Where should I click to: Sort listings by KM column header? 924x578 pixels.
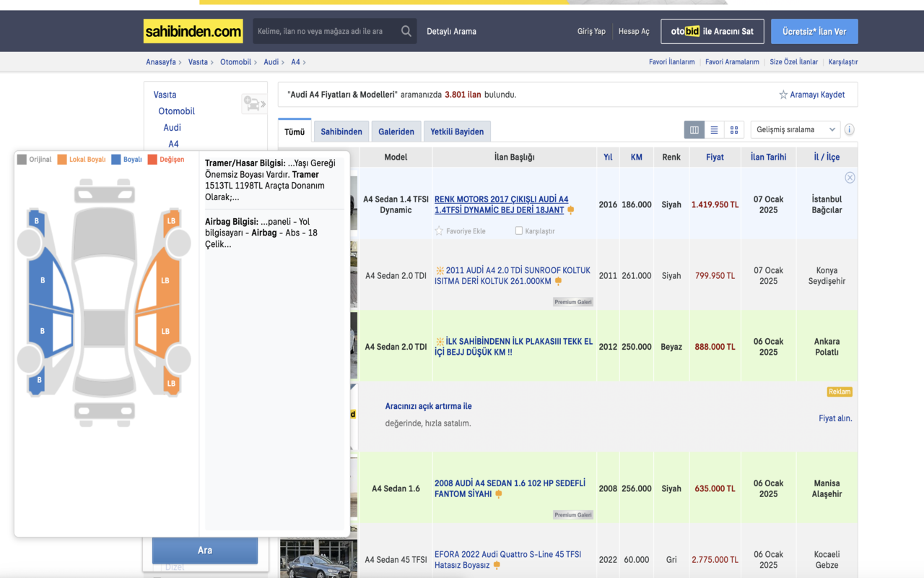click(x=636, y=157)
